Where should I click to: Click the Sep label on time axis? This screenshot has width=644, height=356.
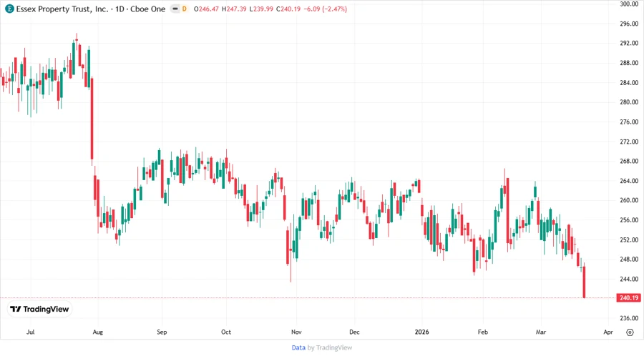pos(162,332)
